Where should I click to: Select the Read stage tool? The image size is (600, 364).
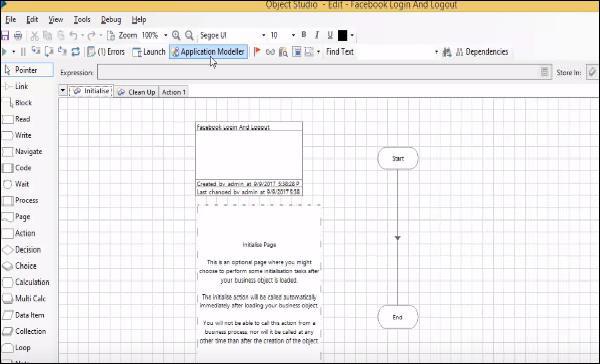tap(16, 119)
